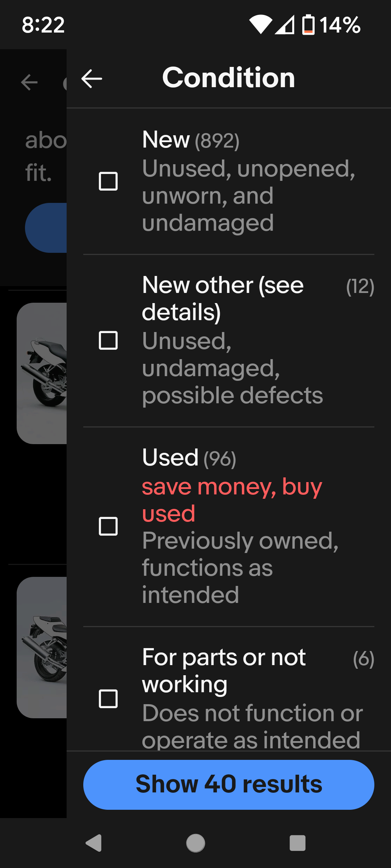Select the Used (96) option label
Viewport: 391px width, 868px height.
coord(189,458)
